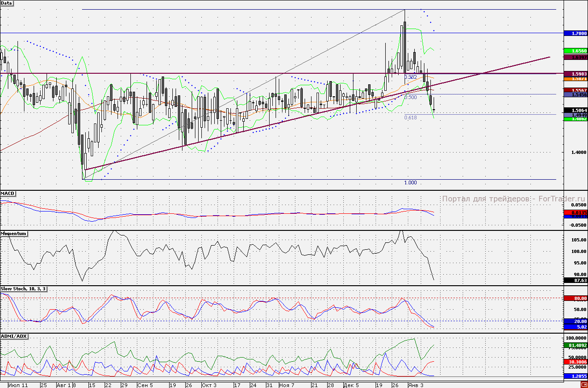The image size is (588, 388).
Task: Click the Momentum value tag 87.63
Action: click(576, 280)
